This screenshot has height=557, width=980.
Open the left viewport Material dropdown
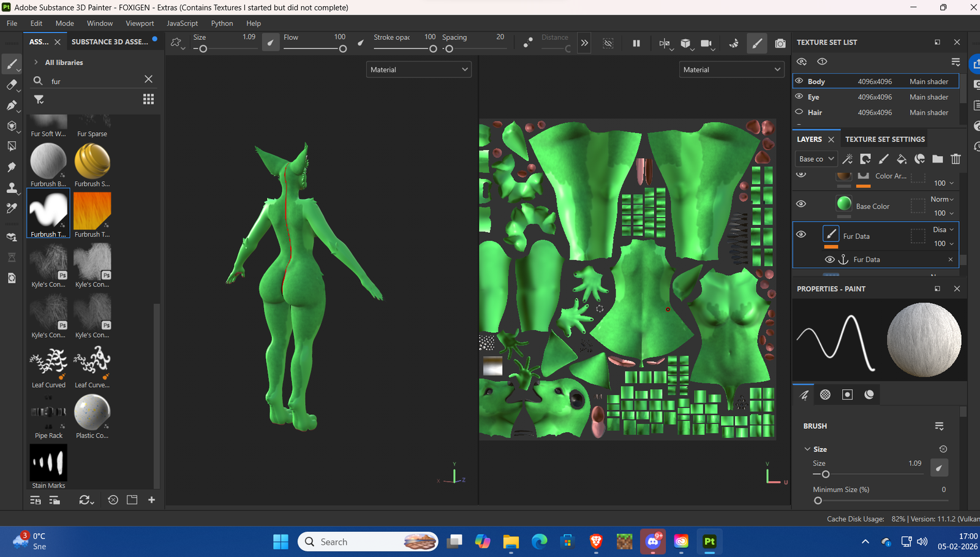[419, 70]
